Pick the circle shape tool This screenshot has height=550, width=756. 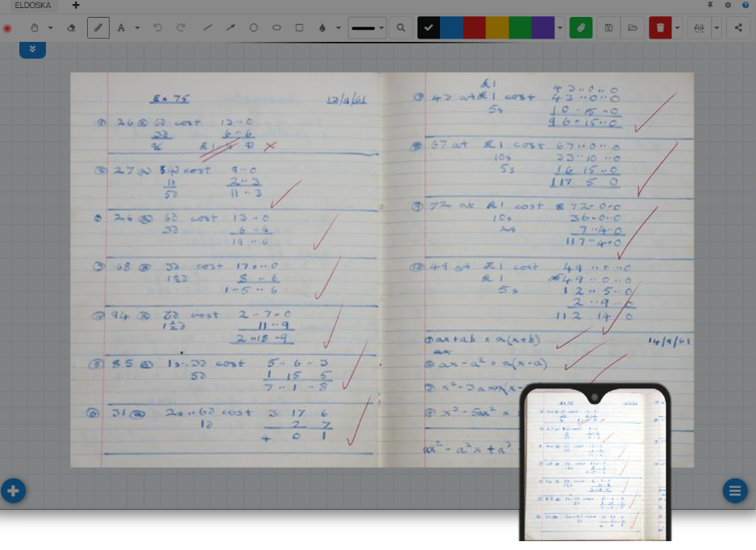(253, 27)
